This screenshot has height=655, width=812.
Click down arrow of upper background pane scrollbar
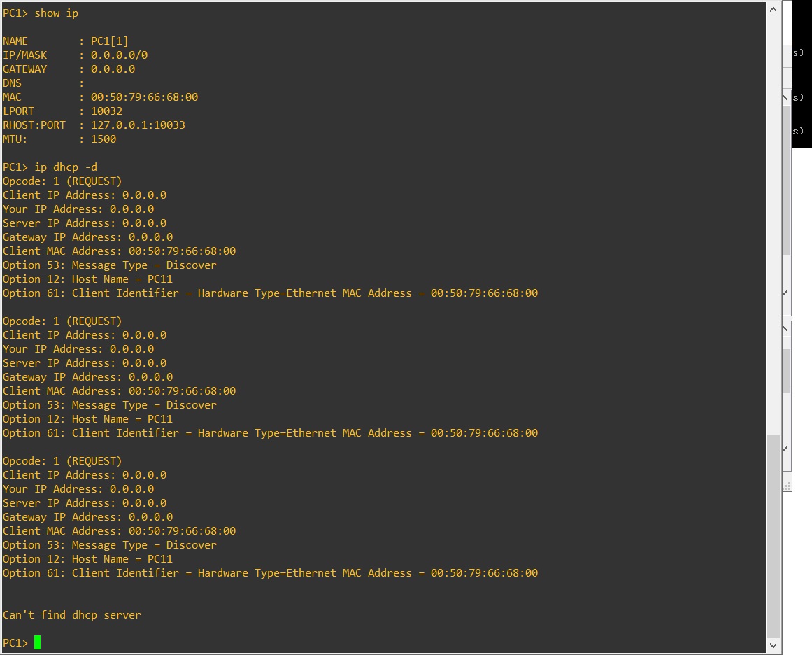(786, 293)
